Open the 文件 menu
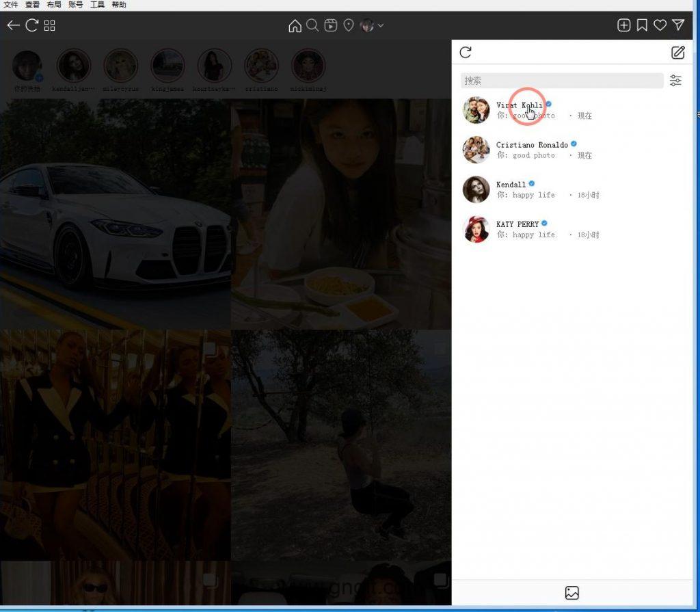Viewport: 700px width, 612px height. pos(11,5)
